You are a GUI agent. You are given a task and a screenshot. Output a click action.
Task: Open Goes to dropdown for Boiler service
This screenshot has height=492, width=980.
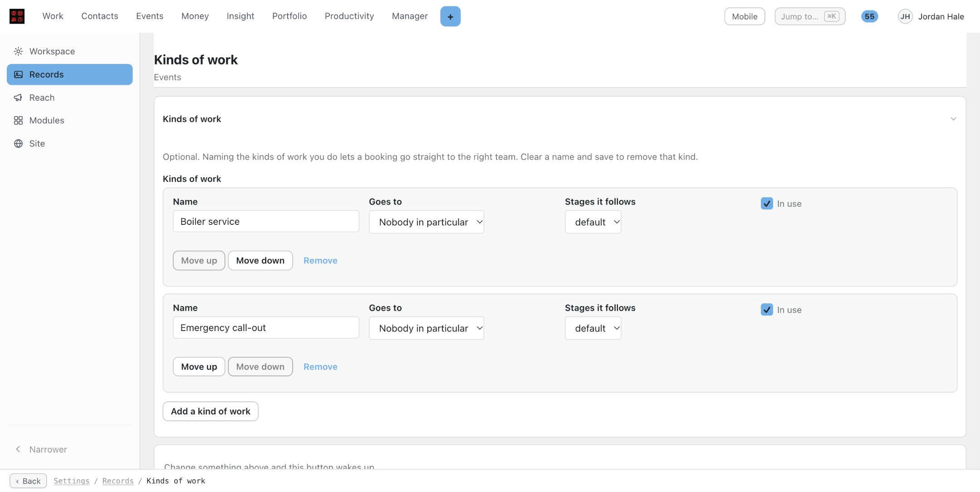click(426, 222)
